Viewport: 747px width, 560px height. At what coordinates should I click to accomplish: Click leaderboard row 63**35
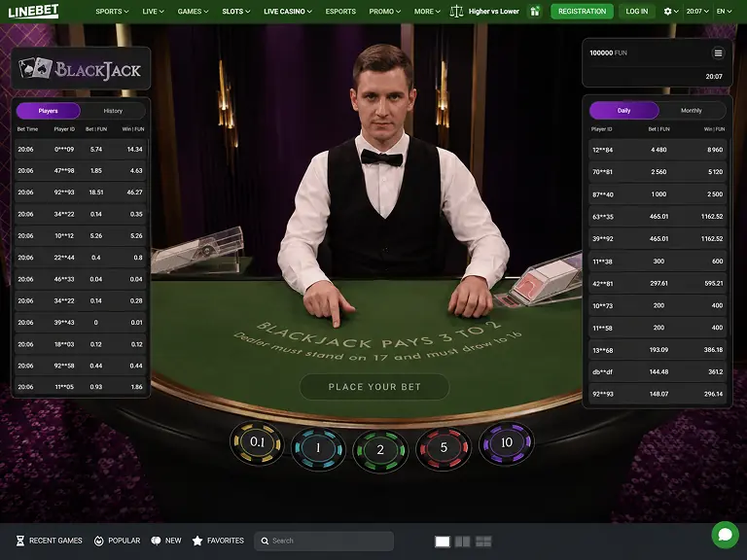click(658, 216)
